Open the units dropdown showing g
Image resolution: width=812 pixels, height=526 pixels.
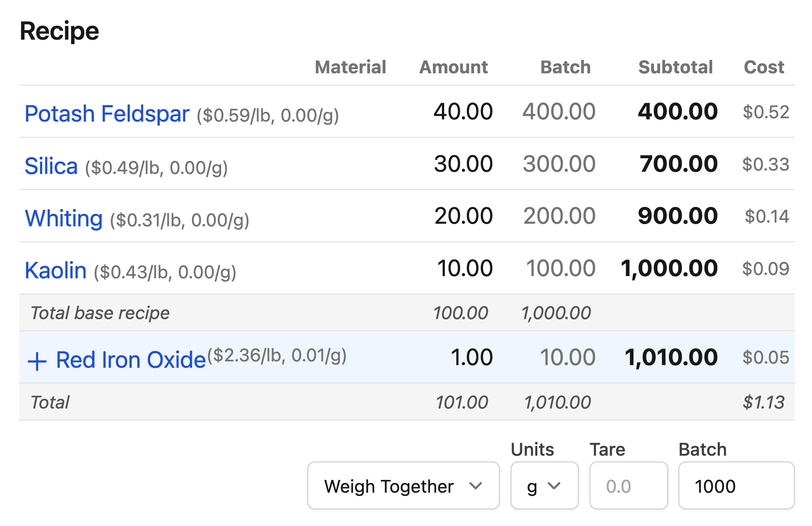pos(544,486)
